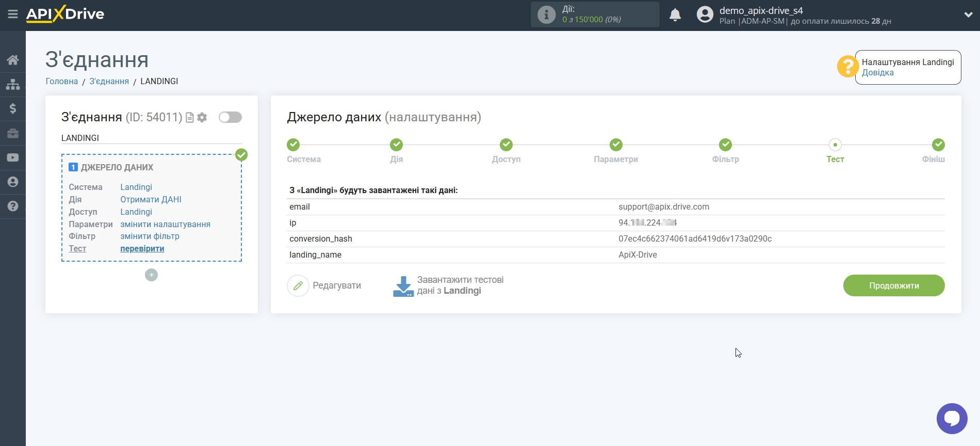Screen dimensions: 980x446
Task: Select the Доступ step
Action: point(506,145)
